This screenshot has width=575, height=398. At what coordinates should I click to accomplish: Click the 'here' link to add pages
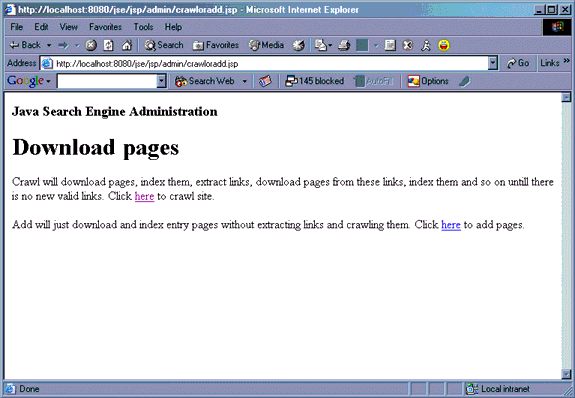tap(451, 224)
